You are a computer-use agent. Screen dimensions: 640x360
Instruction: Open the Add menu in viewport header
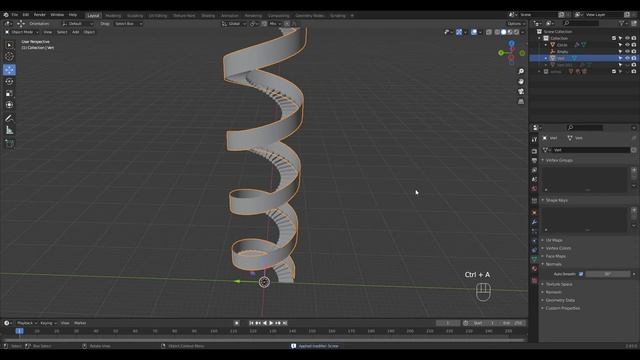click(x=76, y=32)
